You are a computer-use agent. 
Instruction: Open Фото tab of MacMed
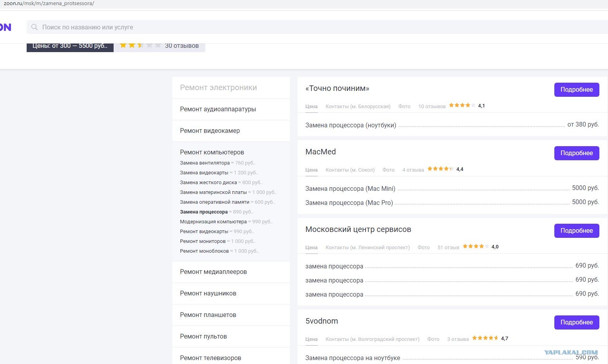tap(389, 170)
